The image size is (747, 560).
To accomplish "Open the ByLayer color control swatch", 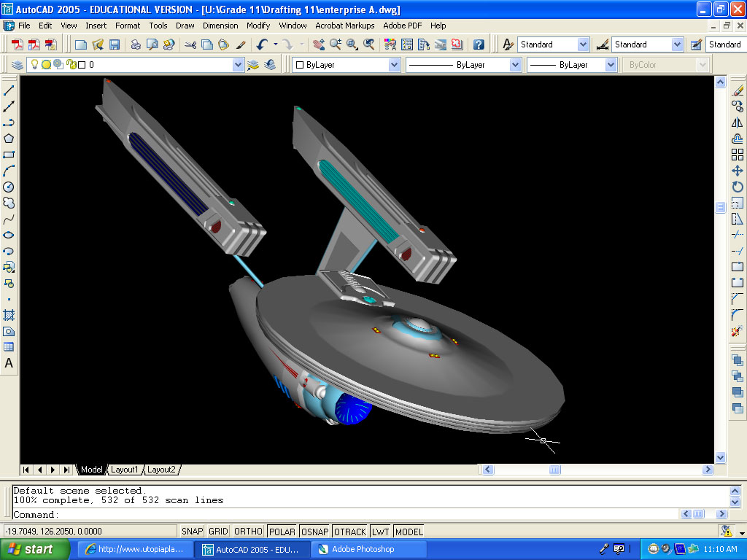I will pyautogui.click(x=394, y=64).
